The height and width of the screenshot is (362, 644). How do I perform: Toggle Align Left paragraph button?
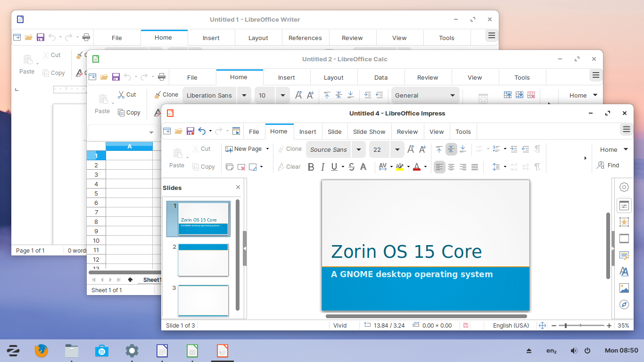[439, 167]
